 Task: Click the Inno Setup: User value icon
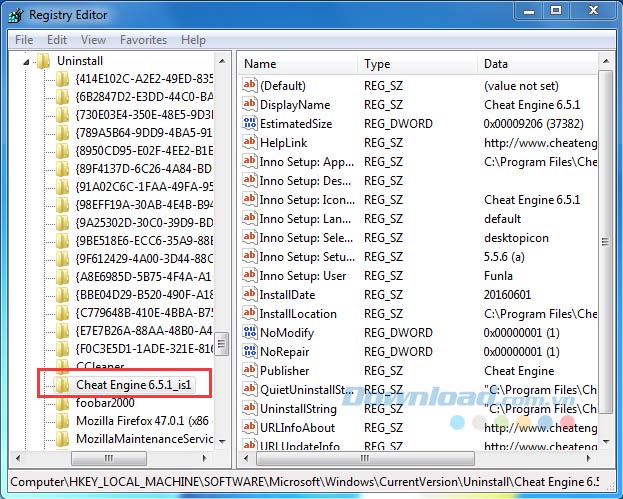click(250, 275)
